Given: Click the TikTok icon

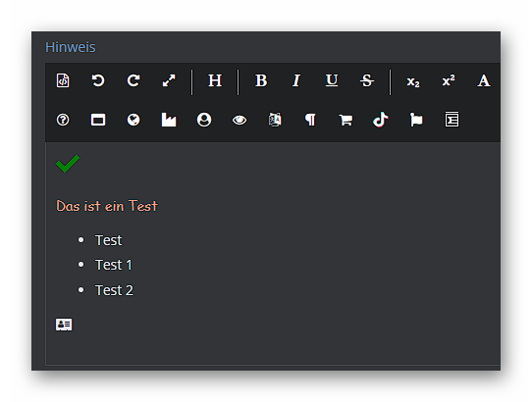Looking at the screenshot, I should [x=380, y=120].
